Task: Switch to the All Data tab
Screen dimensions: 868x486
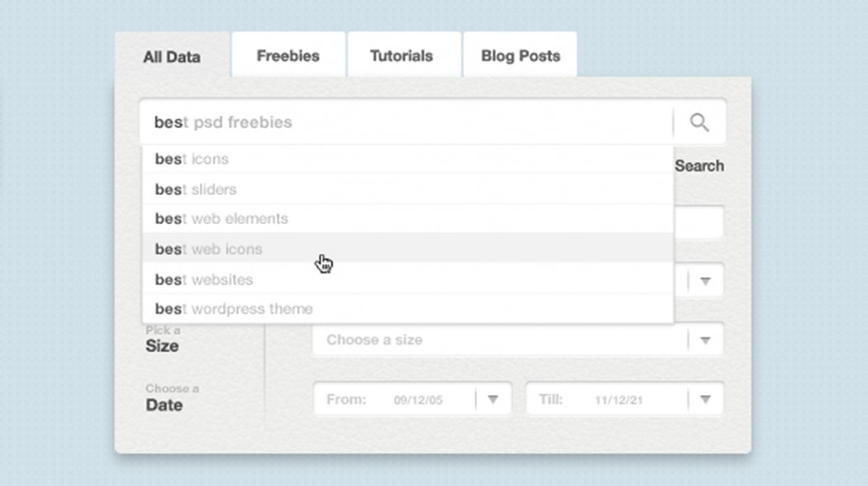Action: click(172, 57)
